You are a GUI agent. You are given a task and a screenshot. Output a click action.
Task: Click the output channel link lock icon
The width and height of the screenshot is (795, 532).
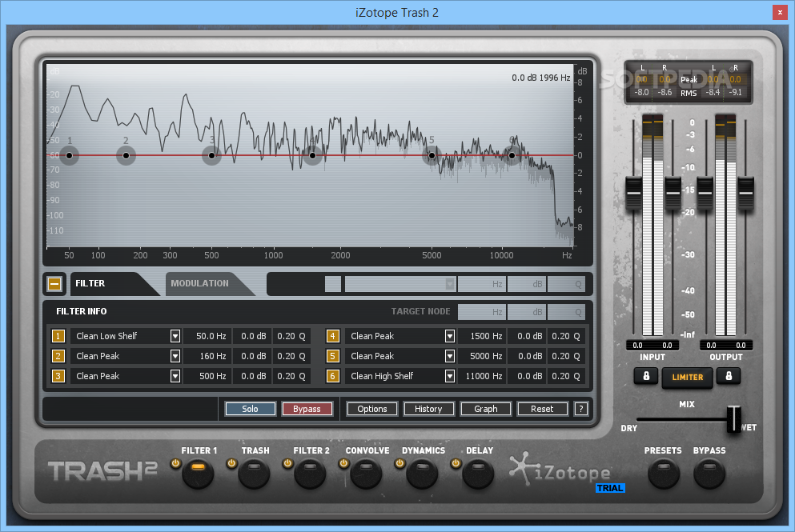(x=729, y=376)
